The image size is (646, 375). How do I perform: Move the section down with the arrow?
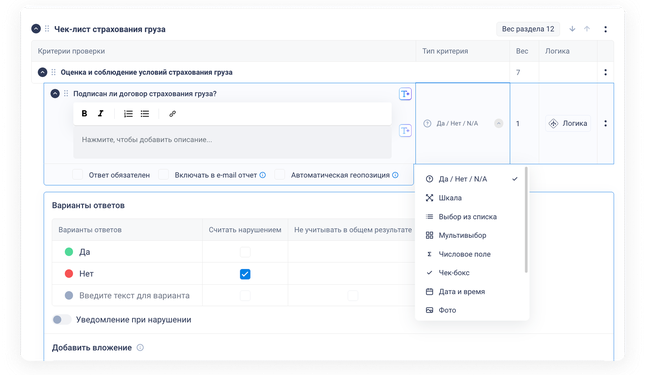[572, 29]
